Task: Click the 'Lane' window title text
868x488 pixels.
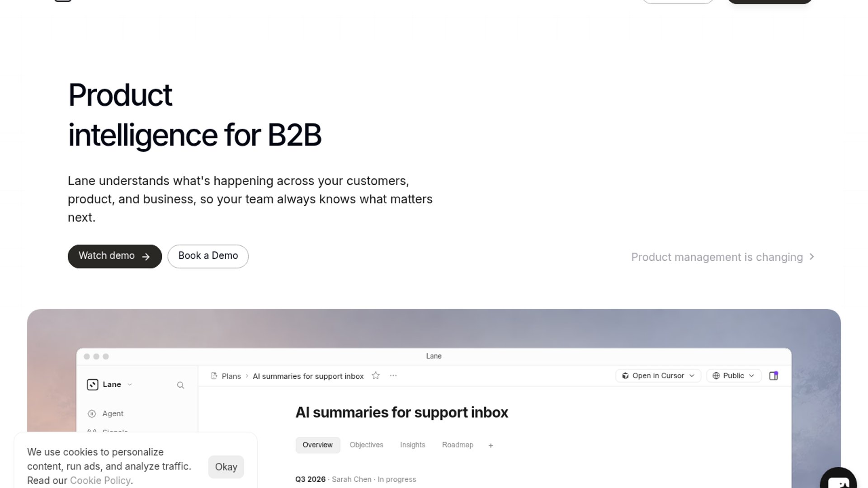Action: [434, 356]
